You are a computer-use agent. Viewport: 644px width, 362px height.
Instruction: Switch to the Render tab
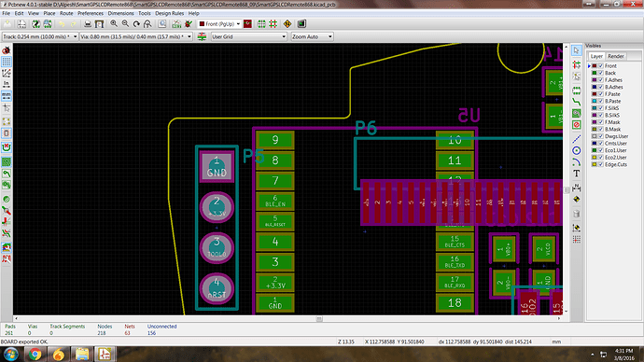tap(616, 56)
